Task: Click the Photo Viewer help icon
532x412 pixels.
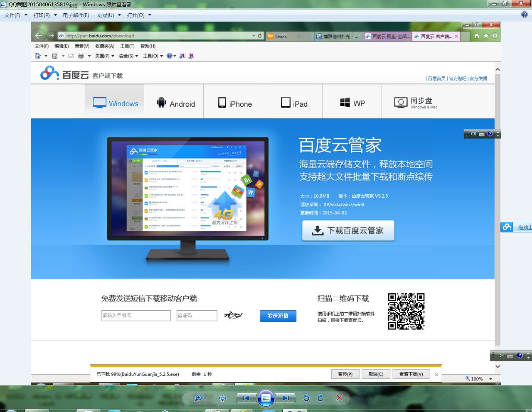Action: point(525,15)
